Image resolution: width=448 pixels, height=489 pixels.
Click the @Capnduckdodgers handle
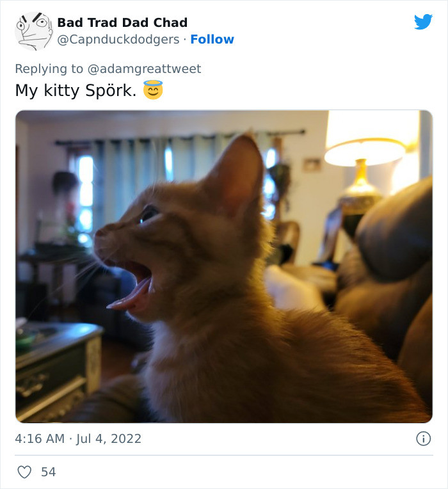118,39
